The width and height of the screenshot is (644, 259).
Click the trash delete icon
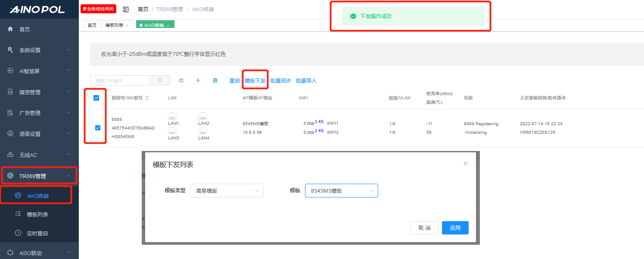click(x=215, y=80)
